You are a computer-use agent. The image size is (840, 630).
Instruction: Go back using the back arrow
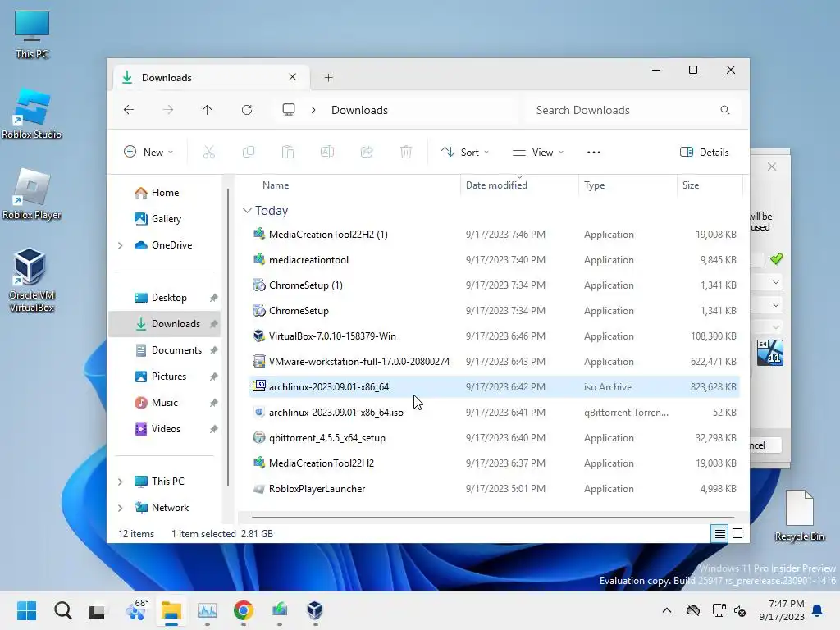129,110
